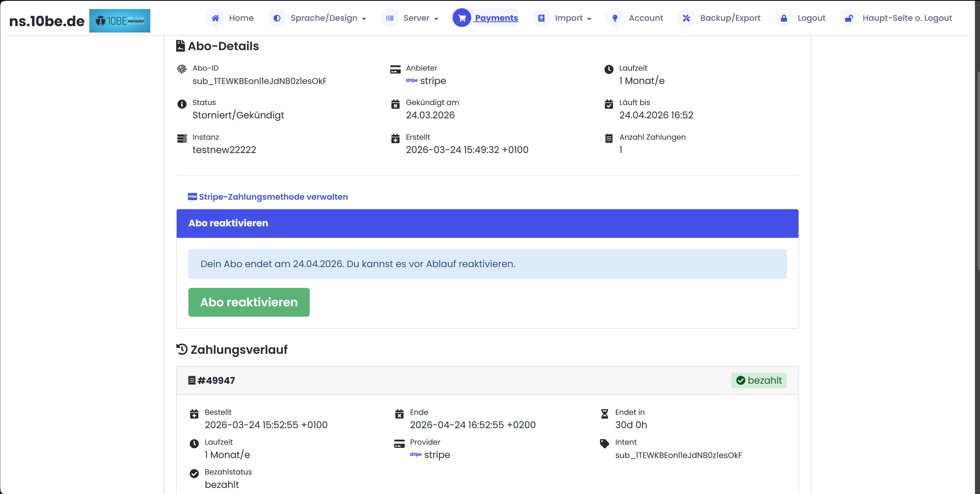Open the Backup/Export menu item
The width and height of the screenshot is (980, 494).
[730, 18]
